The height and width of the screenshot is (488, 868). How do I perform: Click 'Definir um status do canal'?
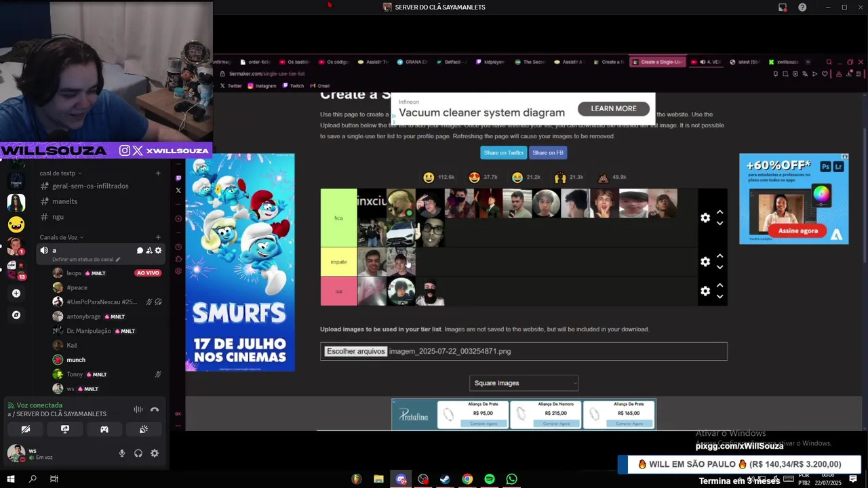86,260
